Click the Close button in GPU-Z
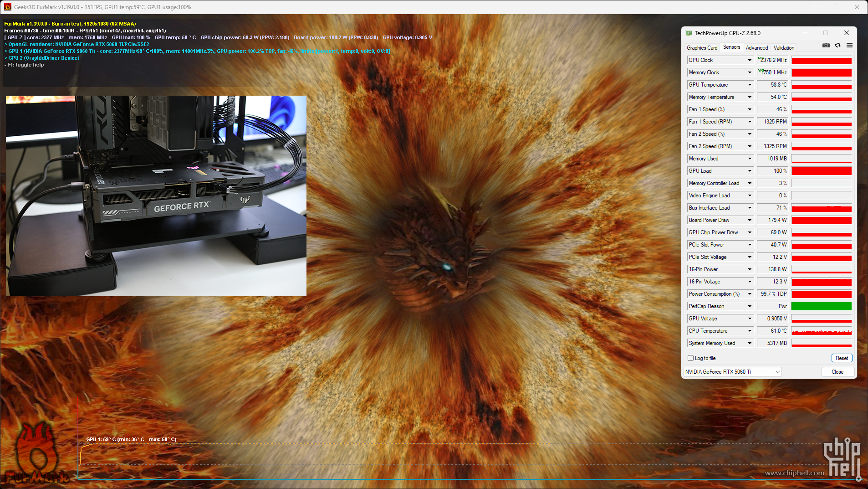Screen dimensions: 868x489 [x=837, y=372]
